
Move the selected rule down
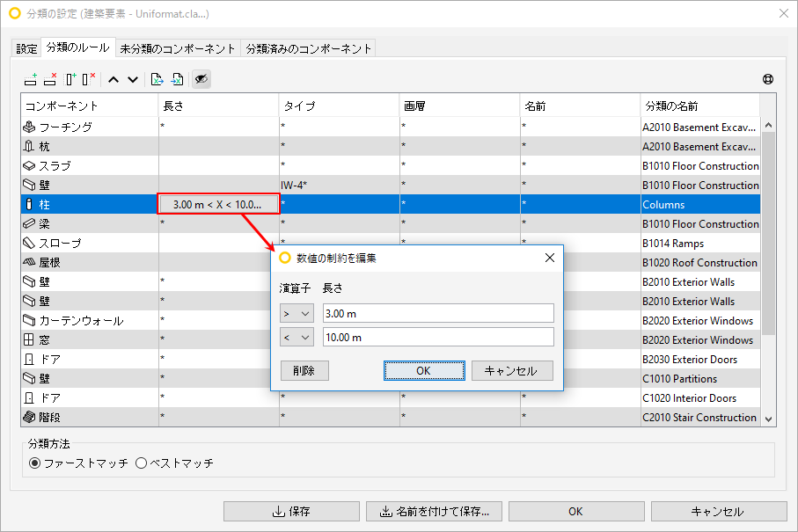tap(133, 79)
